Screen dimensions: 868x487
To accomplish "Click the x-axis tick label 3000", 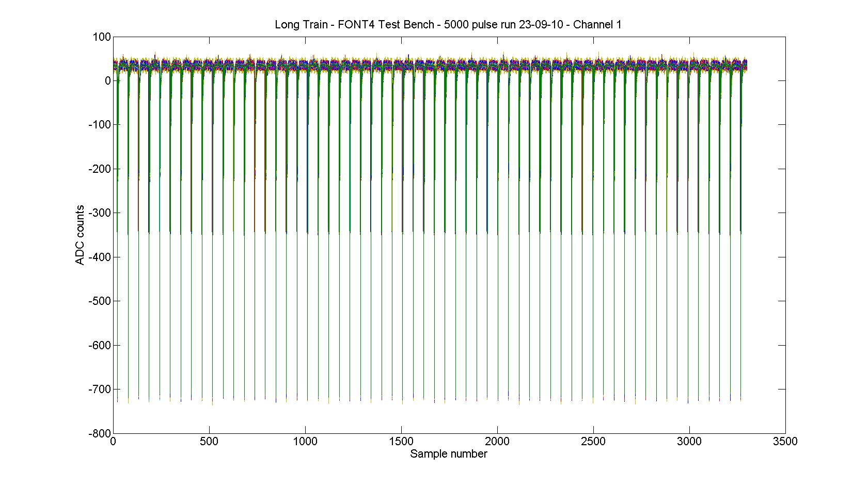I will point(689,442).
